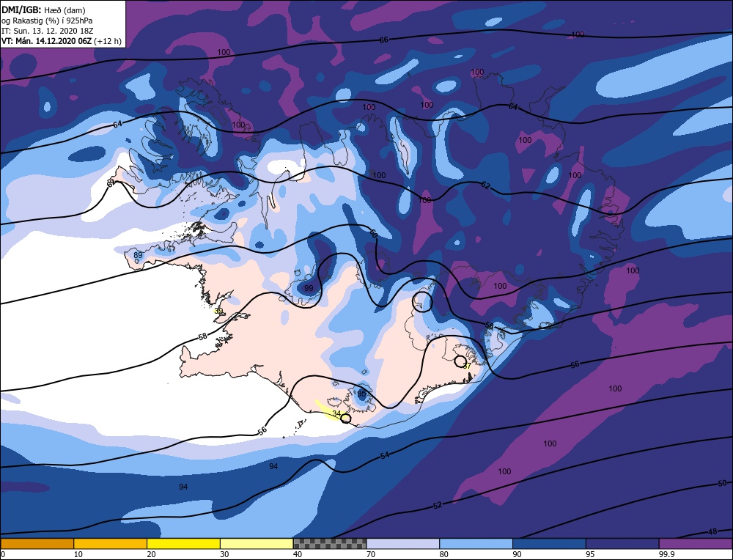Screen dimensions: 733x560
Task: Click the '70' legend tick label
Action: 371,554
